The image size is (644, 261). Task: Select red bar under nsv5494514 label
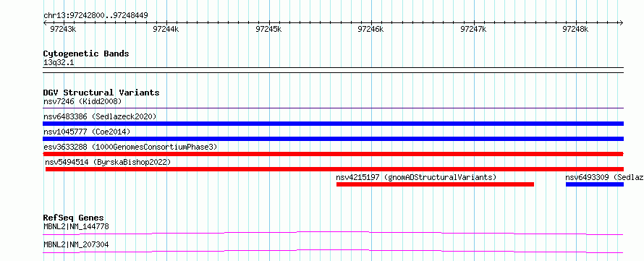pos(335,169)
